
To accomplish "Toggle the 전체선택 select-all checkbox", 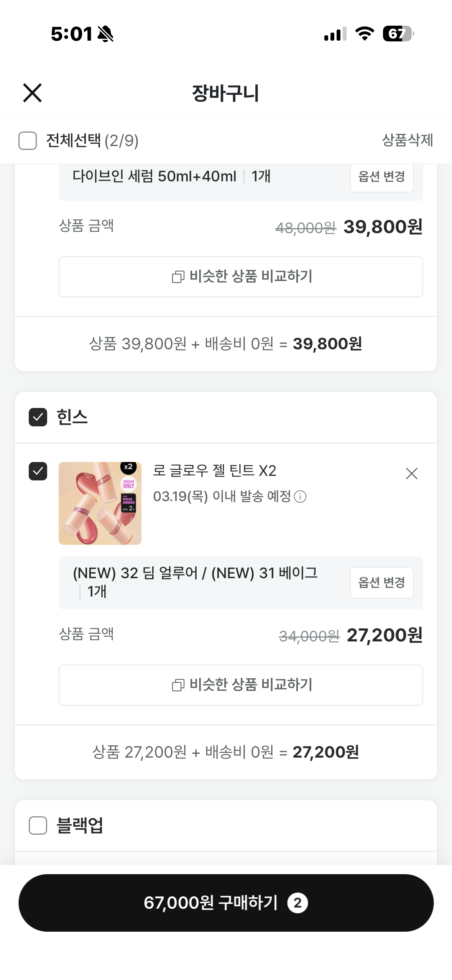I will pos(28,141).
